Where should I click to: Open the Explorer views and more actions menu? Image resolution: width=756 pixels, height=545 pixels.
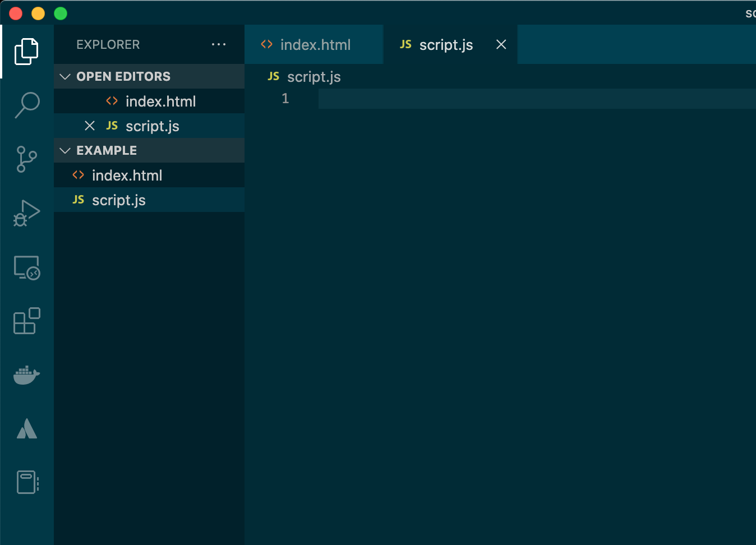[219, 44]
